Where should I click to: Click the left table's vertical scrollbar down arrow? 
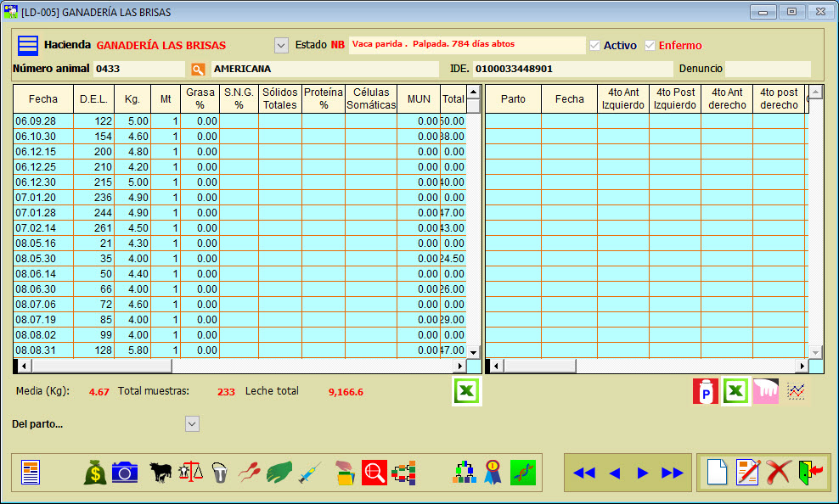coord(474,351)
